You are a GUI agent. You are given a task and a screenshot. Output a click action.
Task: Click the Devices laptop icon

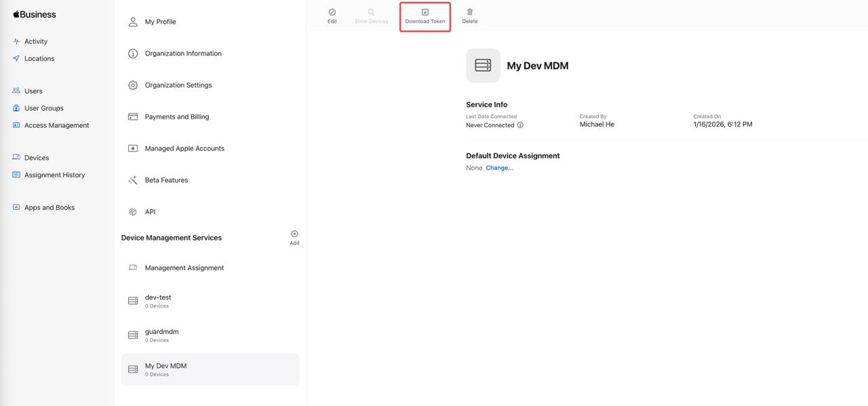point(16,158)
